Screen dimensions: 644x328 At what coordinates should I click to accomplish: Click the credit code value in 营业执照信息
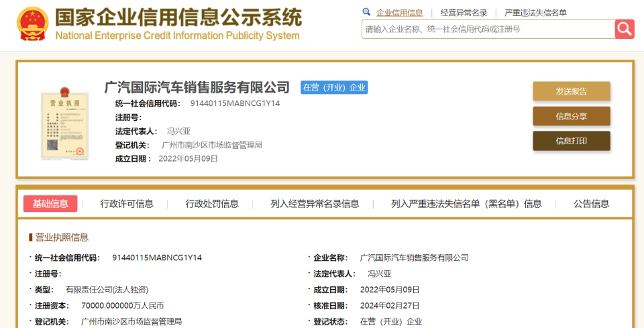click(157, 258)
